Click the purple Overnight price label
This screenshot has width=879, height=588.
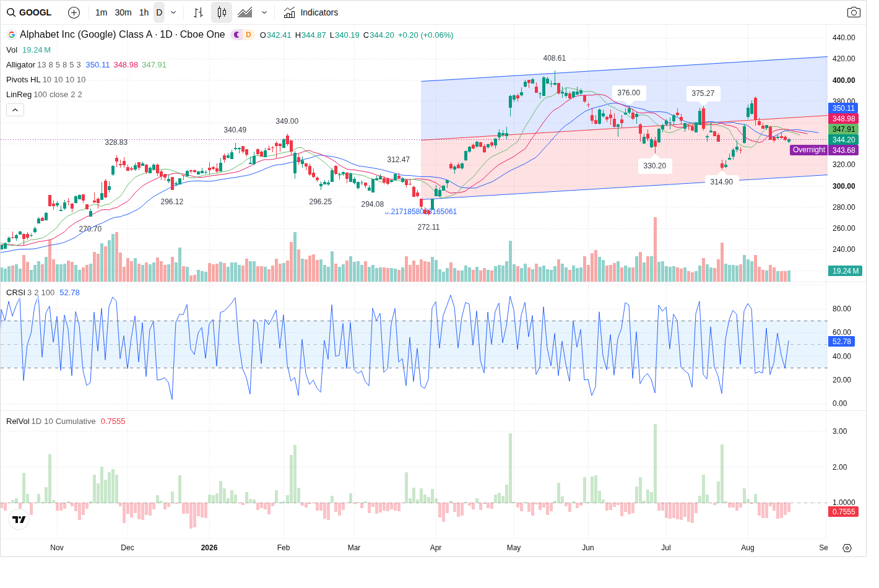(808, 150)
